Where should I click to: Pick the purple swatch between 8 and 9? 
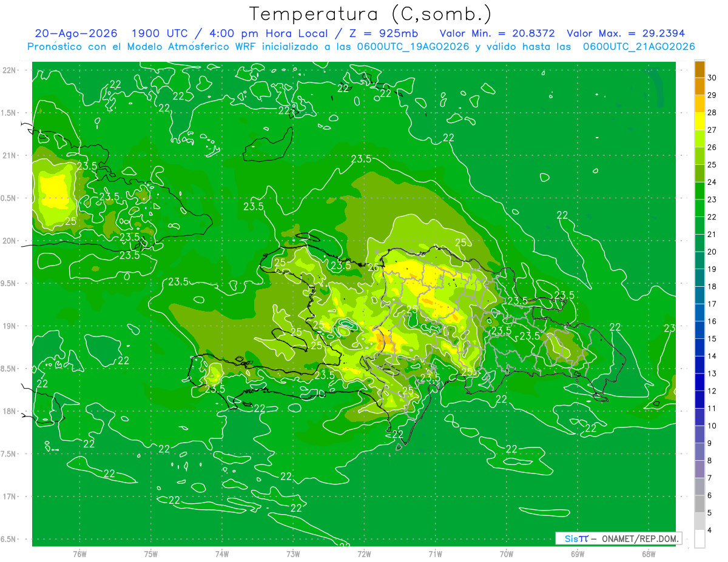click(699, 452)
